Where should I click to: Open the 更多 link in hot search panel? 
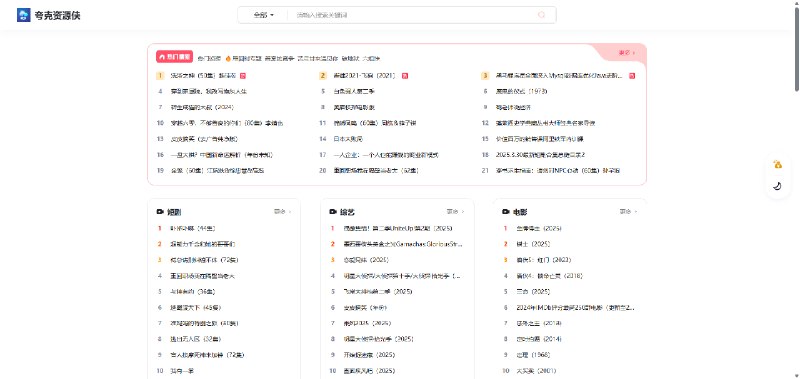pos(627,53)
